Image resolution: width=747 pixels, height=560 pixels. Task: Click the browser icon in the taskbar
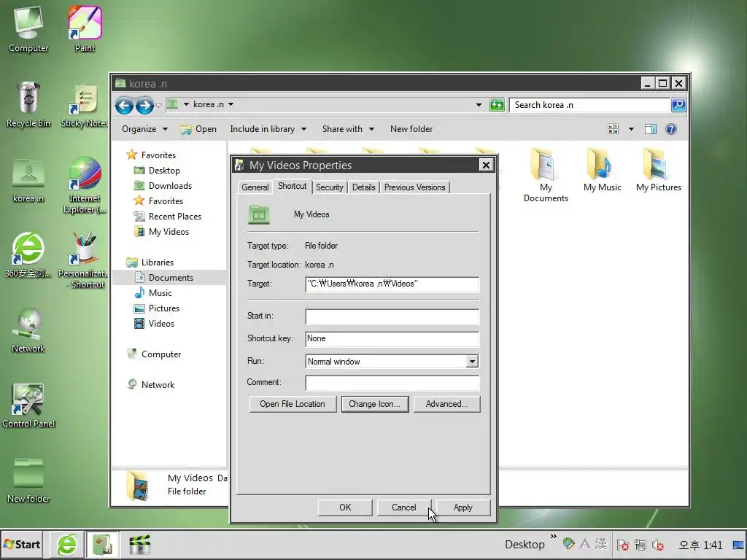67,544
